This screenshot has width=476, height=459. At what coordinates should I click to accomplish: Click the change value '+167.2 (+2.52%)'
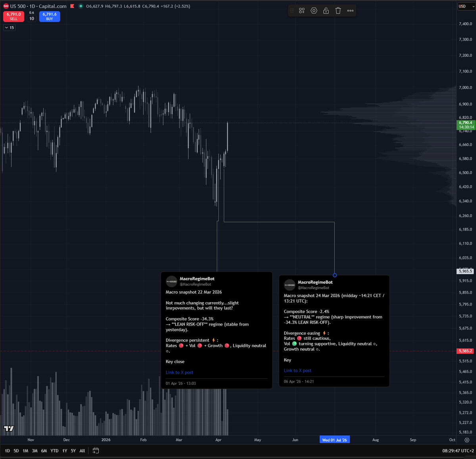(x=175, y=6)
